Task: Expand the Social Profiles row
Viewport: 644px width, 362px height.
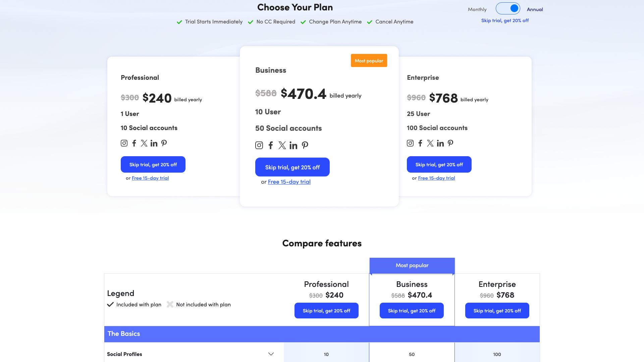Action: [x=271, y=353]
